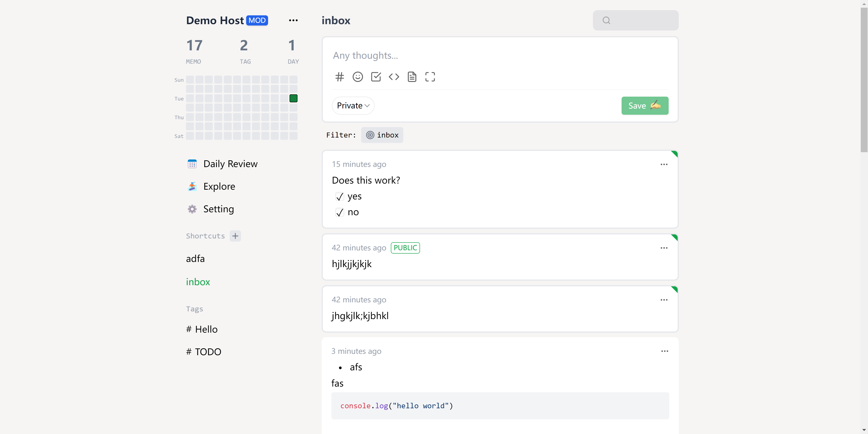Insert a hashtag with the # tool
Image resolution: width=868 pixels, height=434 pixels.
pos(340,77)
